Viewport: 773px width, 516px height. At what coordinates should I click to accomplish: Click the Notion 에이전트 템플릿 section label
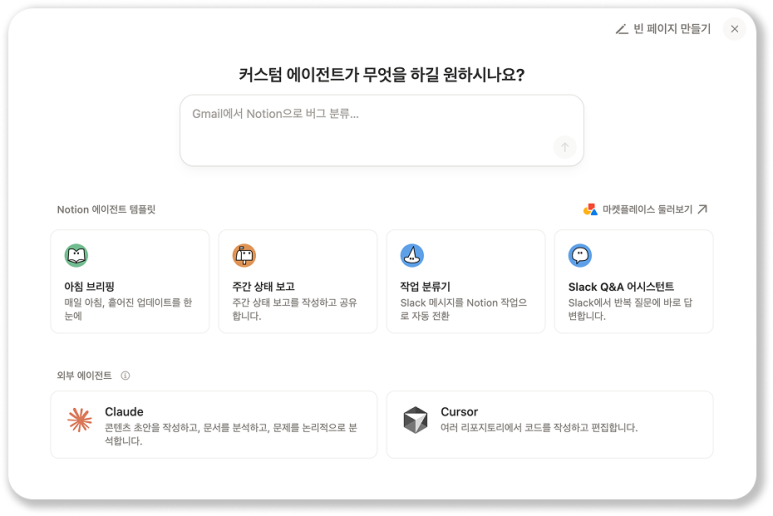coord(106,209)
